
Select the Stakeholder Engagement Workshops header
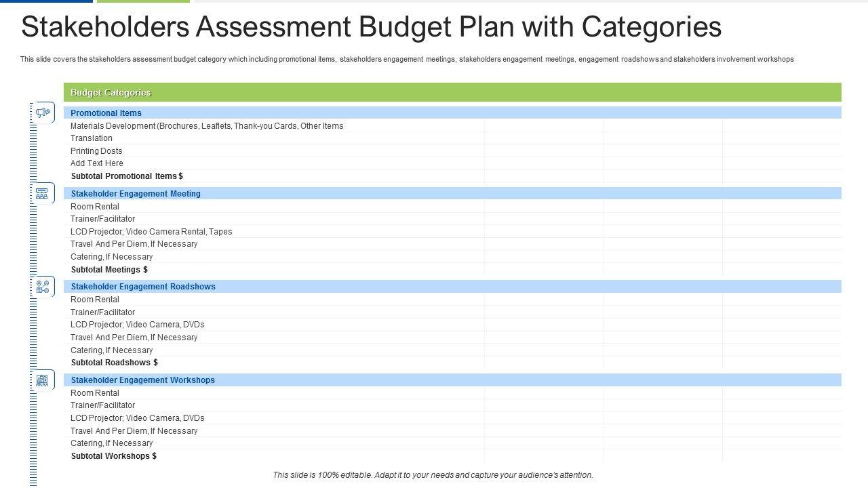tap(143, 380)
